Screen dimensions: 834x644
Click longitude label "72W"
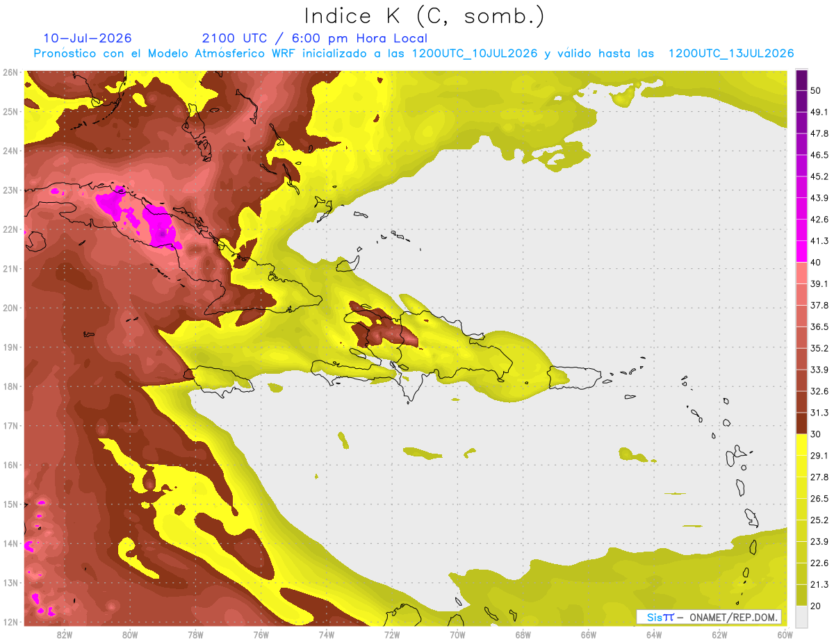pyautogui.click(x=392, y=635)
